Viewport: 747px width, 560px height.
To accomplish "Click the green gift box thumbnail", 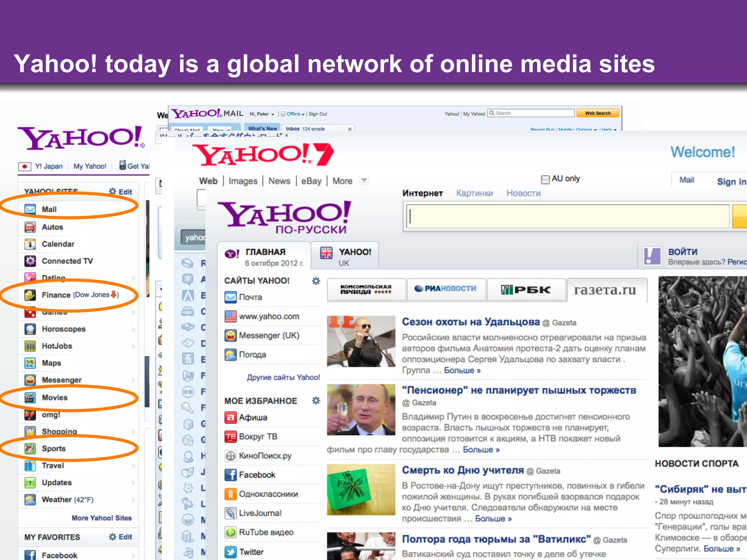I will tap(361, 489).
